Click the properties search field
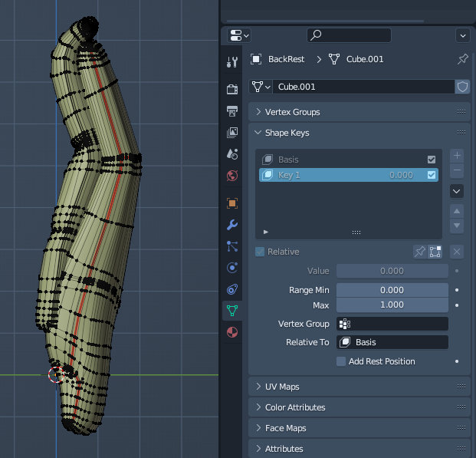476x458 pixels. (349, 35)
